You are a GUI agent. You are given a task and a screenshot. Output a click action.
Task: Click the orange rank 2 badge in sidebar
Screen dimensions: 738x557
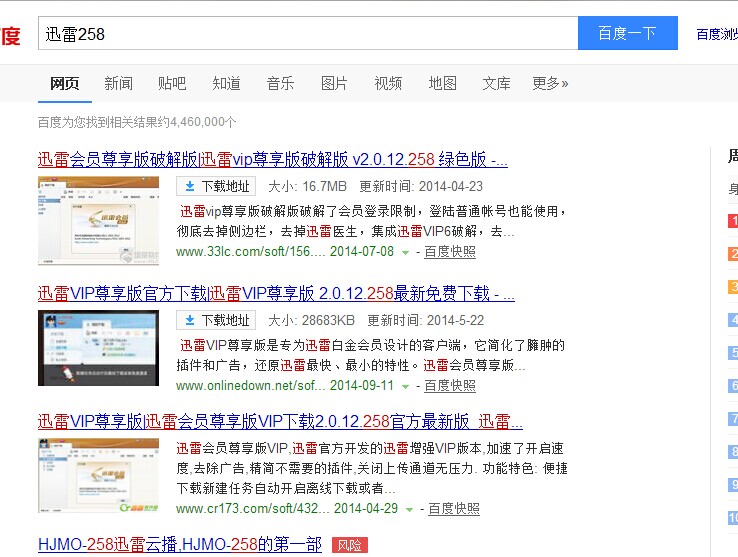pyautogui.click(x=733, y=254)
